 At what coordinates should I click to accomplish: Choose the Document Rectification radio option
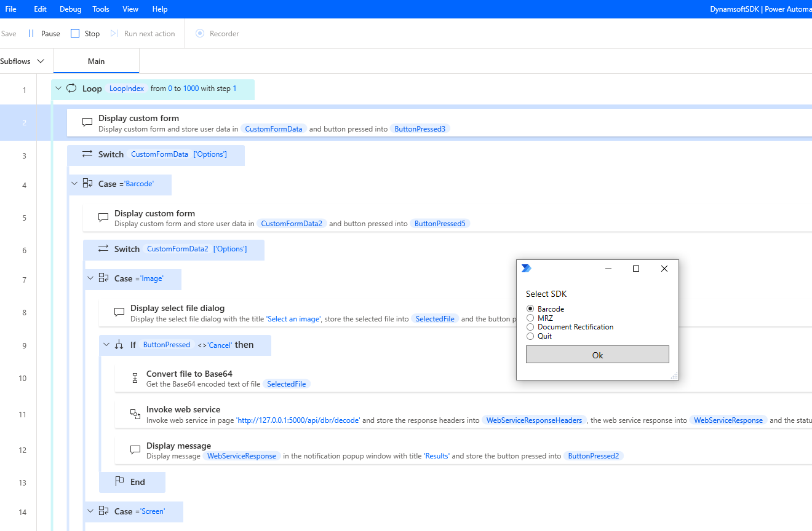530,327
